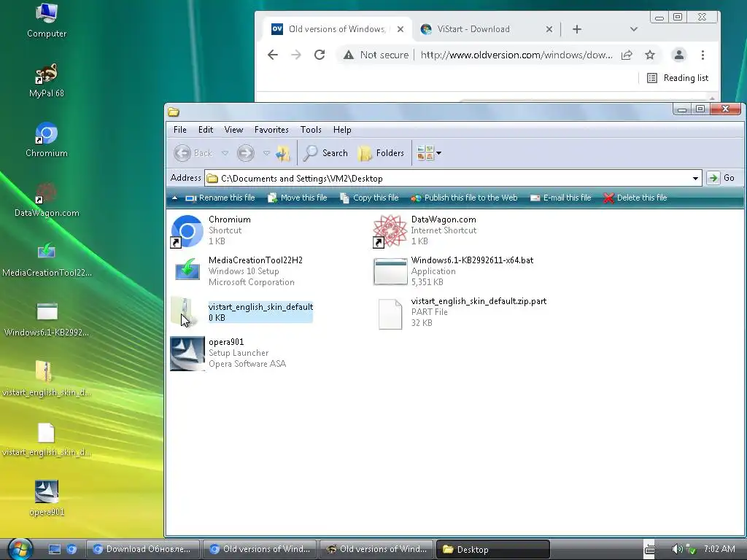The height and width of the screenshot is (560, 747).
Task: Select the opera901 desktop icon
Action: tap(47, 499)
